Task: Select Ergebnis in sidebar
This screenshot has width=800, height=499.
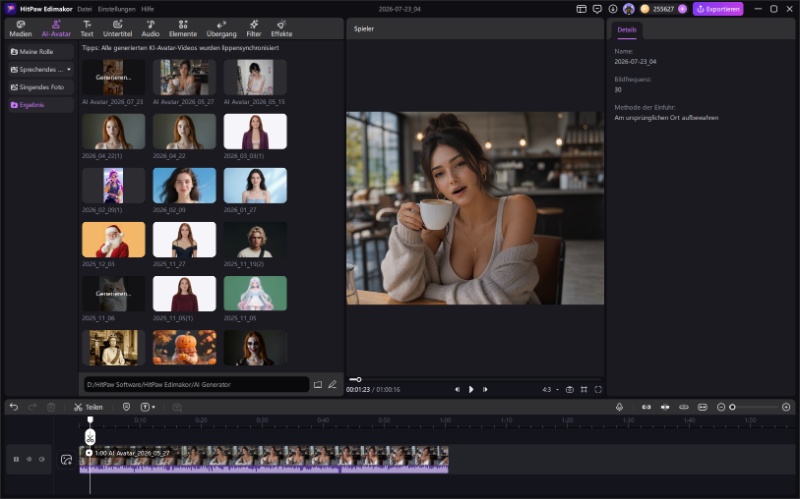Action: coord(41,105)
